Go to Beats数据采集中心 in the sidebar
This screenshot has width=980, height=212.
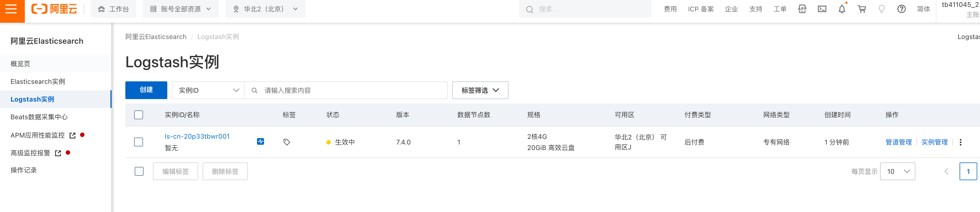39,117
